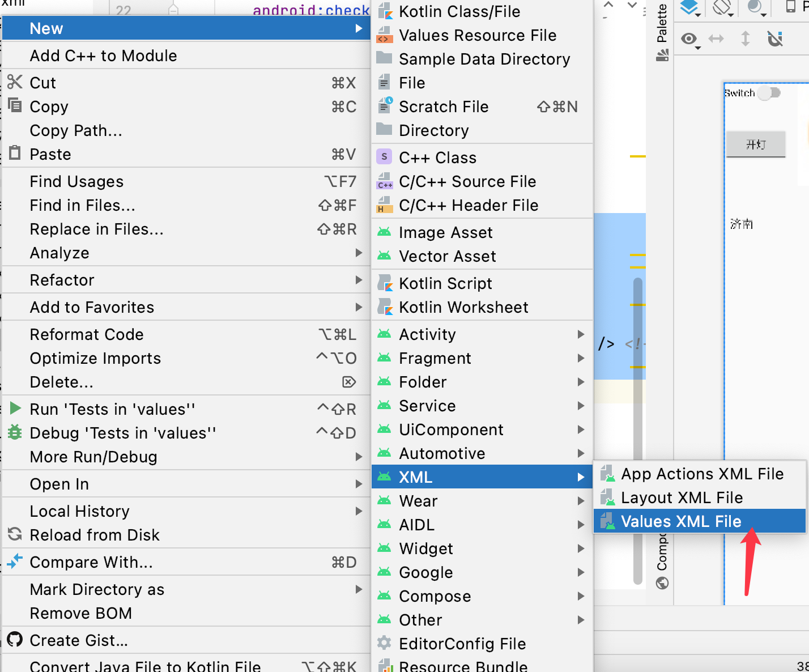Click Run 'Tests in values' play icon
The height and width of the screenshot is (672, 809).
pos(15,409)
